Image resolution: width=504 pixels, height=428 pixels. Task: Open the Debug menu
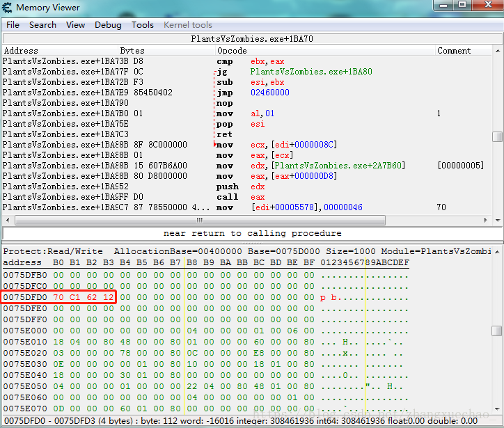[x=108, y=25]
